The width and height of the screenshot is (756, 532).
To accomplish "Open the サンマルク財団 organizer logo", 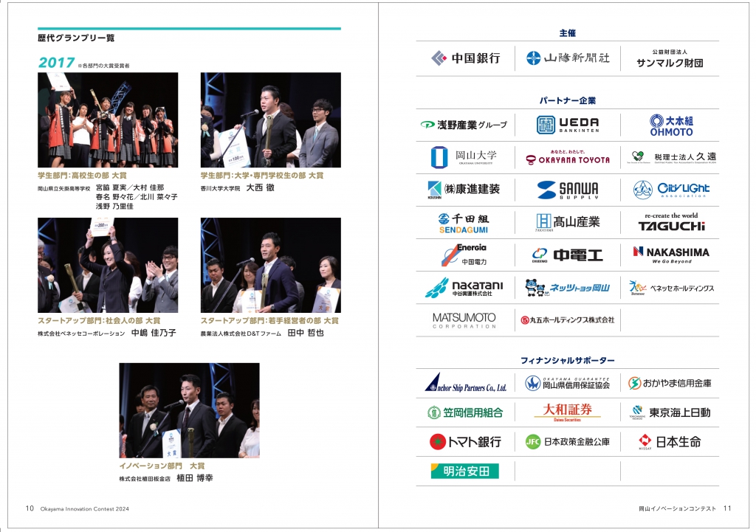I will pos(670,58).
